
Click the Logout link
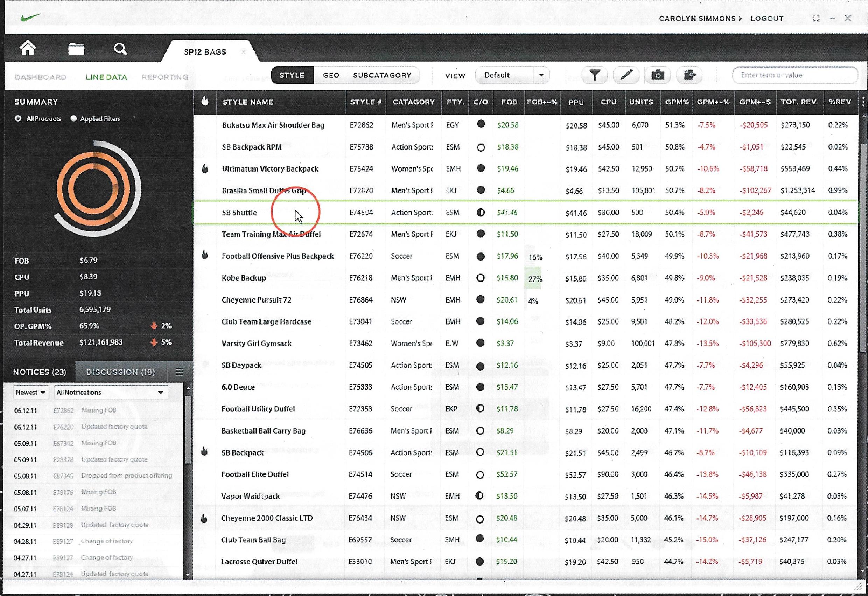[767, 18]
